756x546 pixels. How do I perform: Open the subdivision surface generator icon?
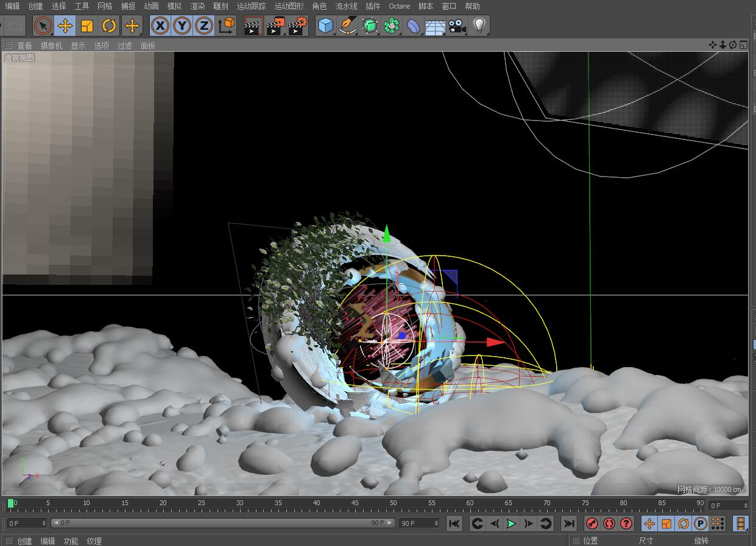(370, 26)
